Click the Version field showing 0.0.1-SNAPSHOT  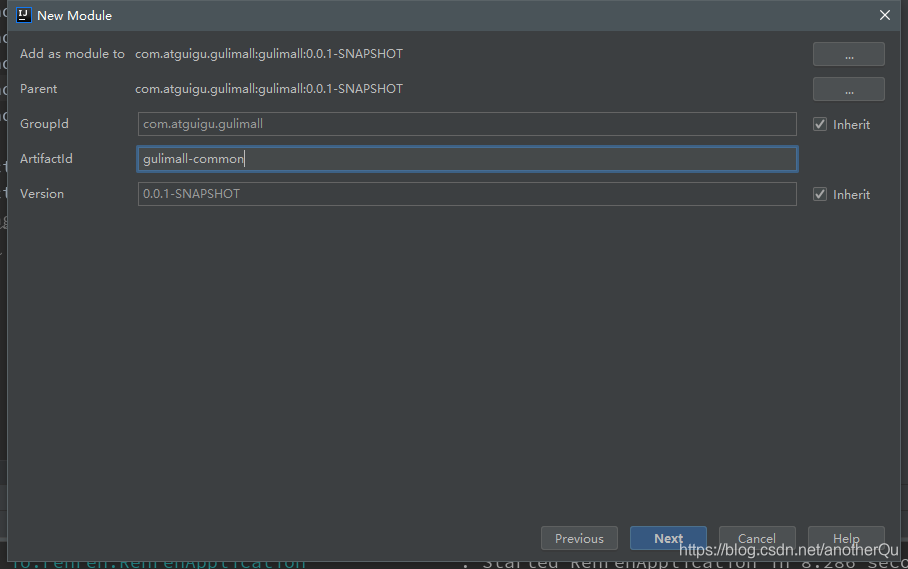click(x=467, y=194)
